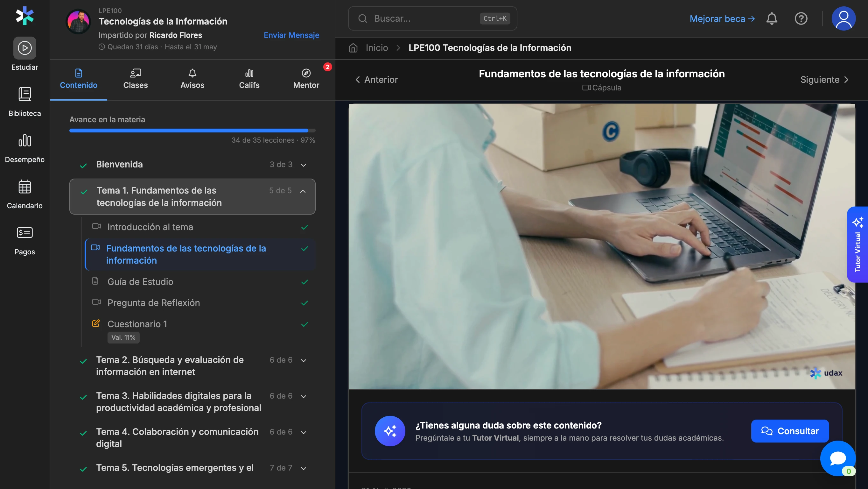This screenshot has height=489, width=868.
Task: Open the chat bubble widget
Action: coord(838,458)
